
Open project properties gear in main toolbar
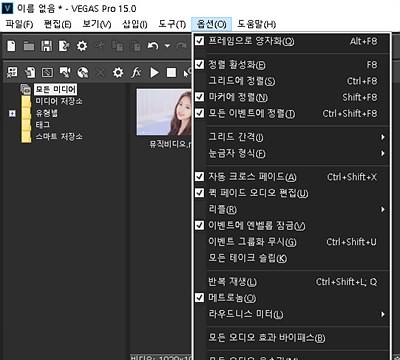82,46
